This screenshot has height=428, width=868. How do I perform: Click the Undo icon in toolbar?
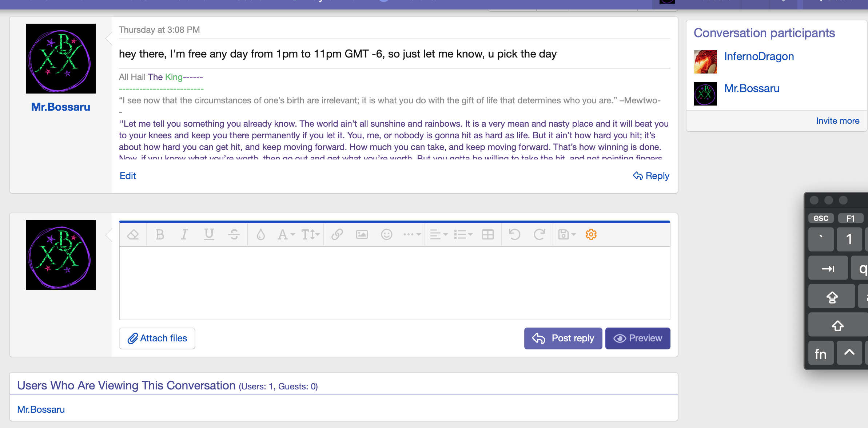point(514,234)
